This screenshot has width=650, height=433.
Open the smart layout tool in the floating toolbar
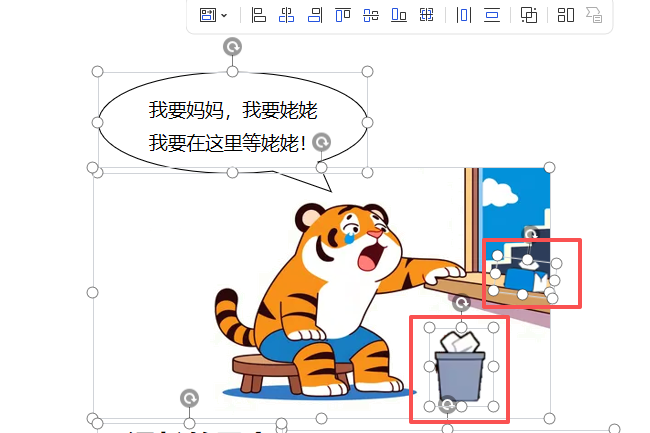[208, 15]
